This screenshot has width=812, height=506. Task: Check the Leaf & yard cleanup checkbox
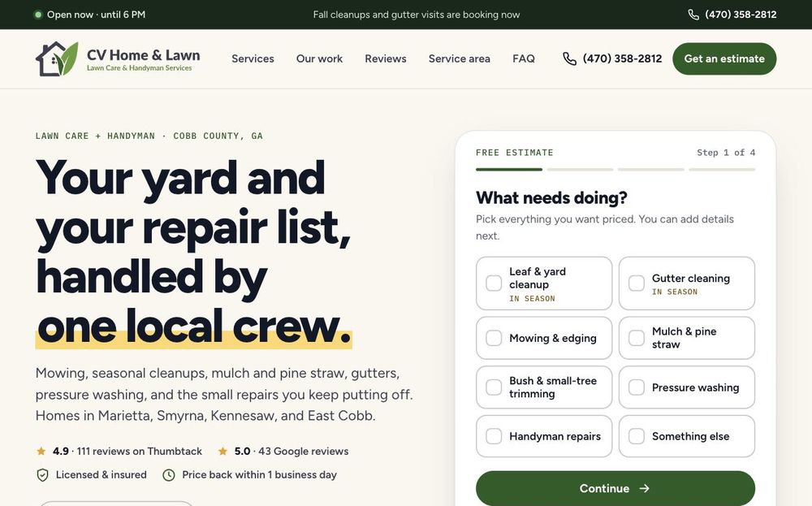pyautogui.click(x=494, y=283)
